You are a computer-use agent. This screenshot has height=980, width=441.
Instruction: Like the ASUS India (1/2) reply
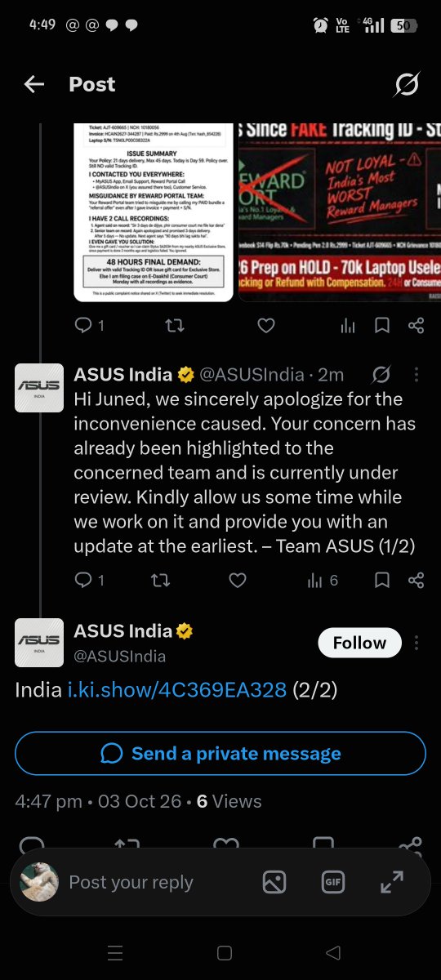point(237,580)
